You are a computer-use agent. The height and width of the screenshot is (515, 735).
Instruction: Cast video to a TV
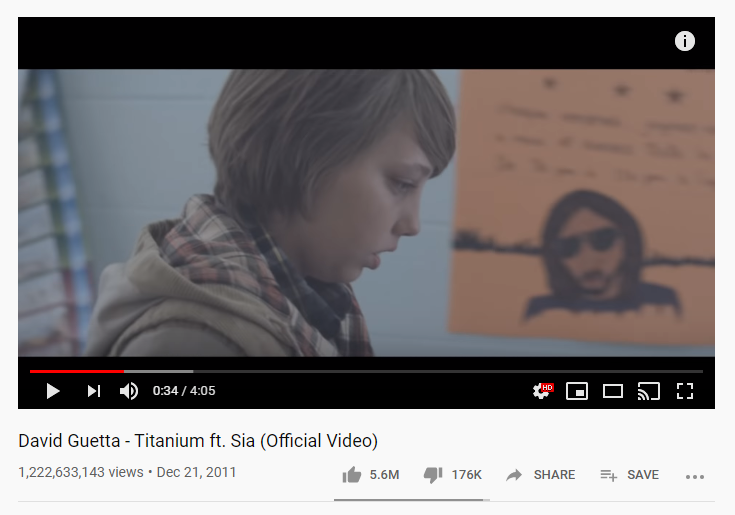(x=649, y=391)
